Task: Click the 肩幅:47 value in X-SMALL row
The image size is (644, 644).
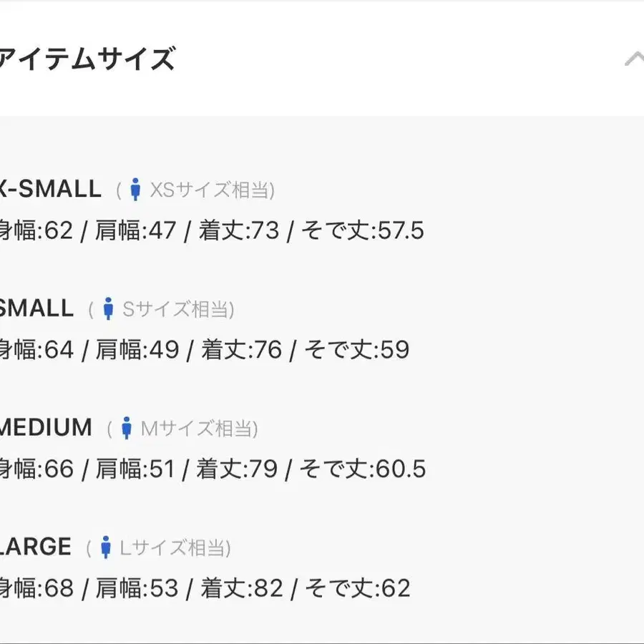Action: pos(136,231)
